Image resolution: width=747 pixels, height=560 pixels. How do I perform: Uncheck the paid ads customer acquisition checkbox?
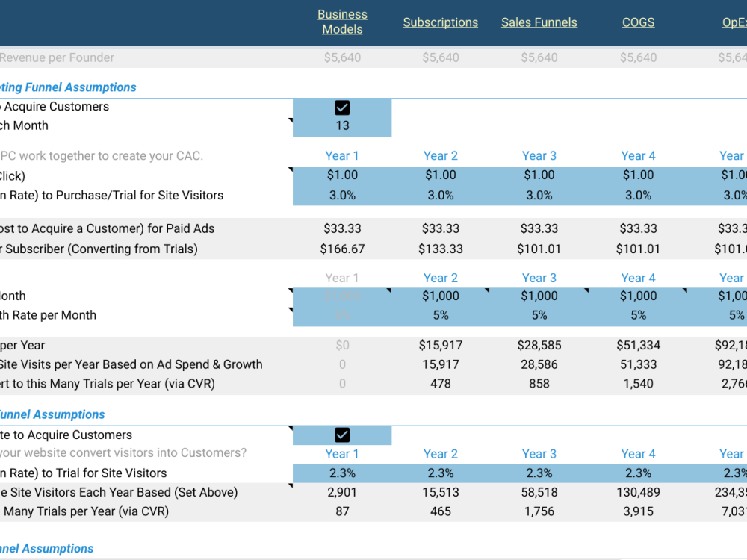[x=341, y=107]
